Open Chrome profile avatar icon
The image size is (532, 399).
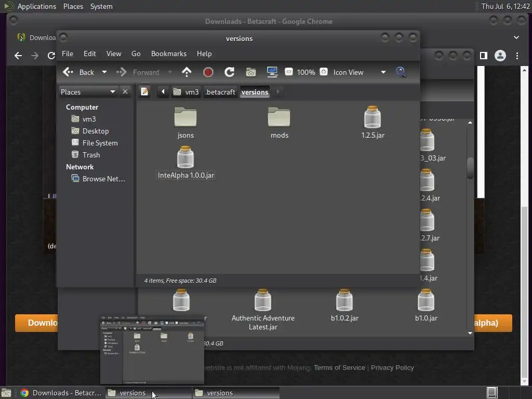coord(500,56)
